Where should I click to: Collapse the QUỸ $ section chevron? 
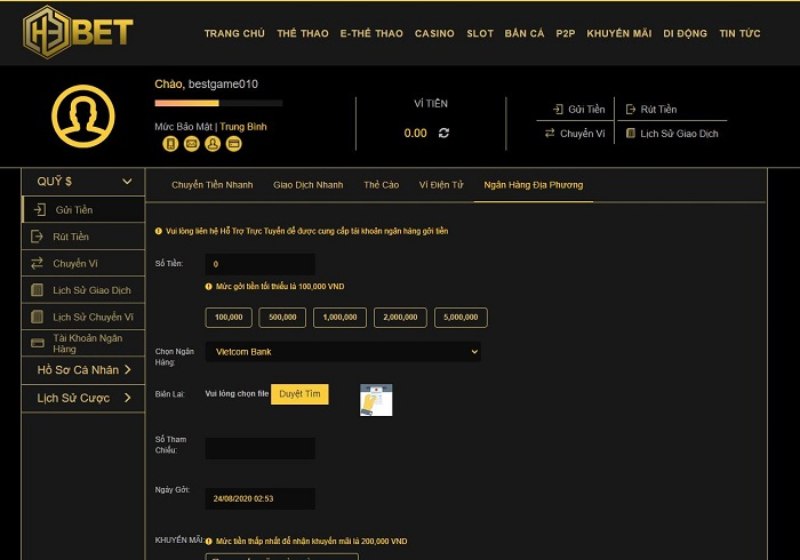[127, 181]
